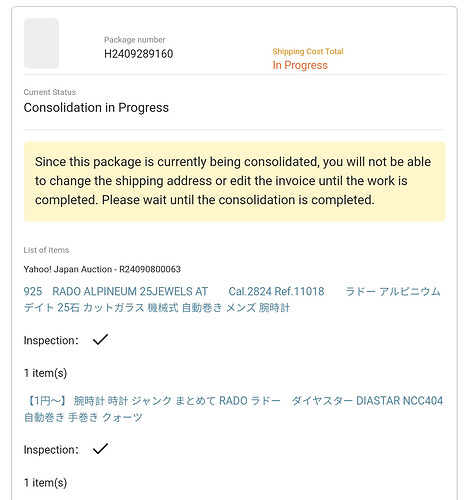
Task: Select package number H2409289160
Action: pos(139,54)
